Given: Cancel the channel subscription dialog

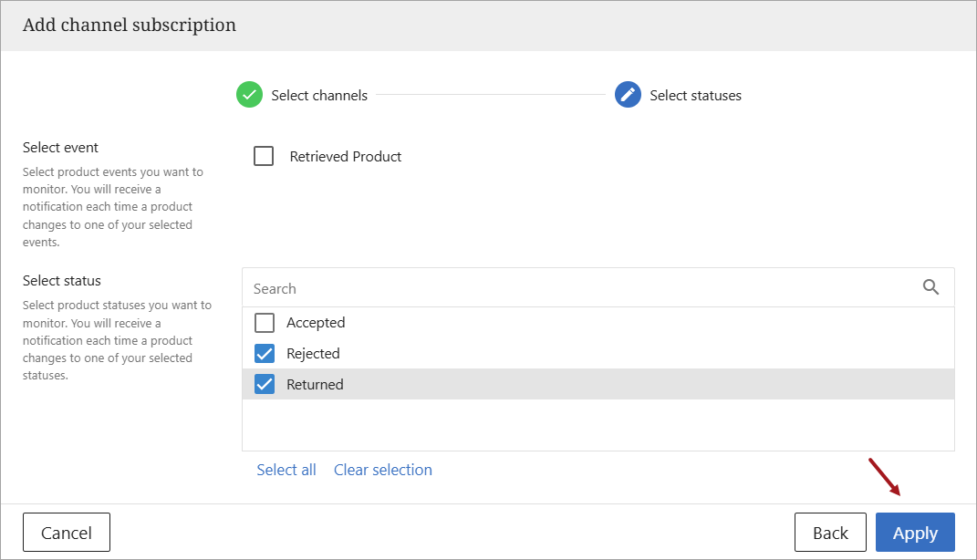Looking at the screenshot, I should pos(67,533).
